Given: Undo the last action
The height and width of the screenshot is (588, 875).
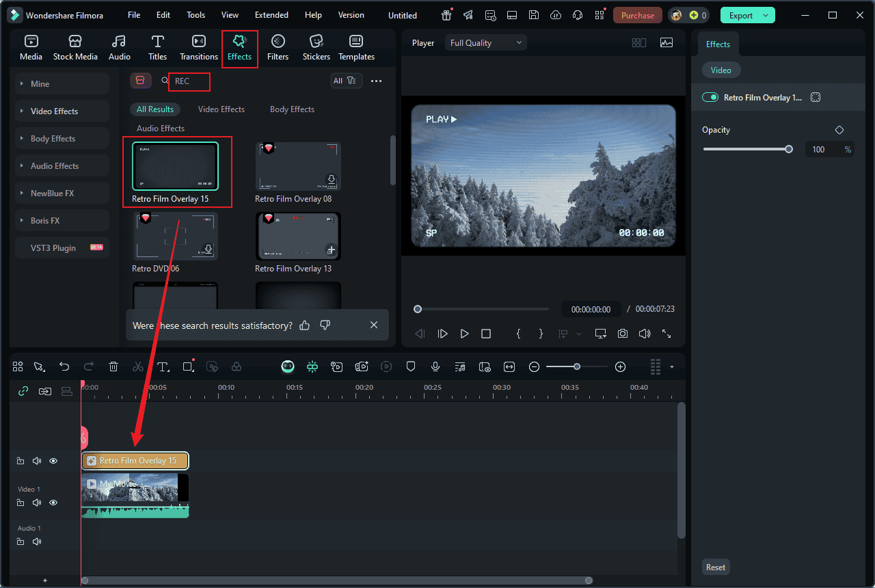Looking at the screenshot, I should [x=64, y=366].
